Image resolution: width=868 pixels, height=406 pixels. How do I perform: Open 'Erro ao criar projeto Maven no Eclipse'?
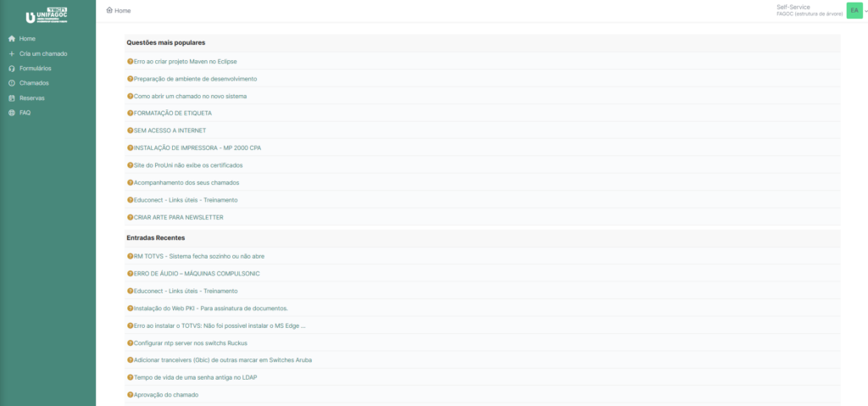185,61
